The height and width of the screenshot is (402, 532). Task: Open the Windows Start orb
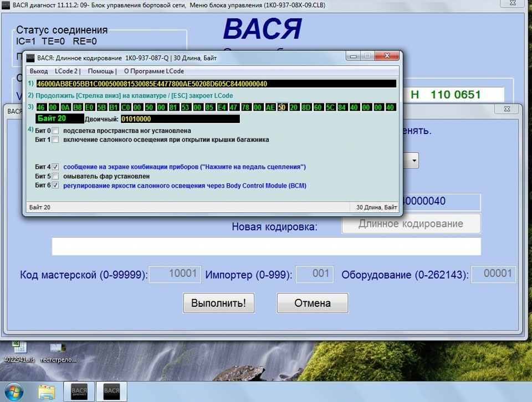pos(13,391)
